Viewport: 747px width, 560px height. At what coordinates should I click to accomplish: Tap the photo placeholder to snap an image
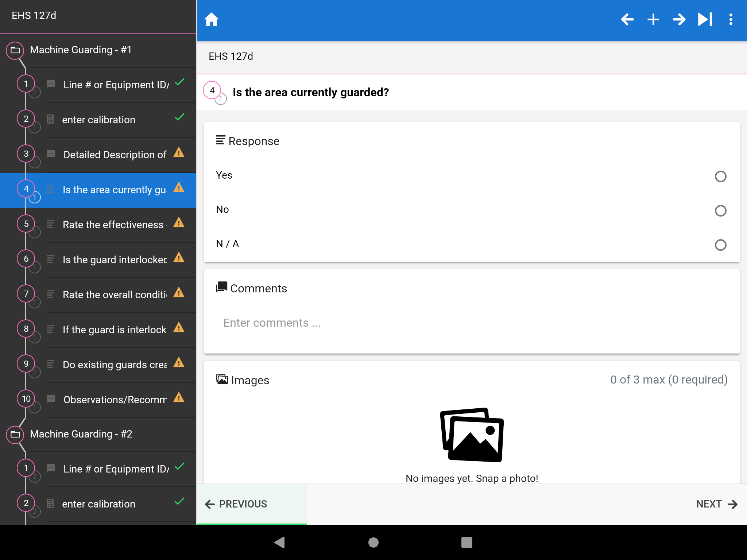[x=472, y=435]
